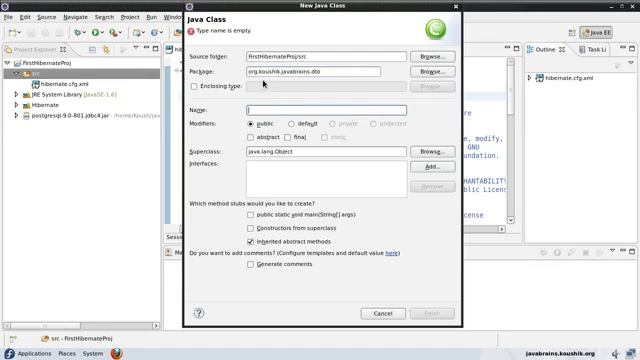Click the fast view icon in status bar
This screenshot has height=360, width=640.
[13, 339]
